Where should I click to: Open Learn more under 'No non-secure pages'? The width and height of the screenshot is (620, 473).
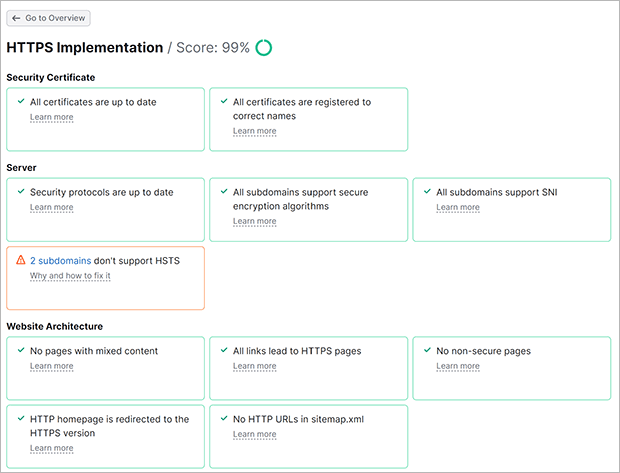point(457,366)
